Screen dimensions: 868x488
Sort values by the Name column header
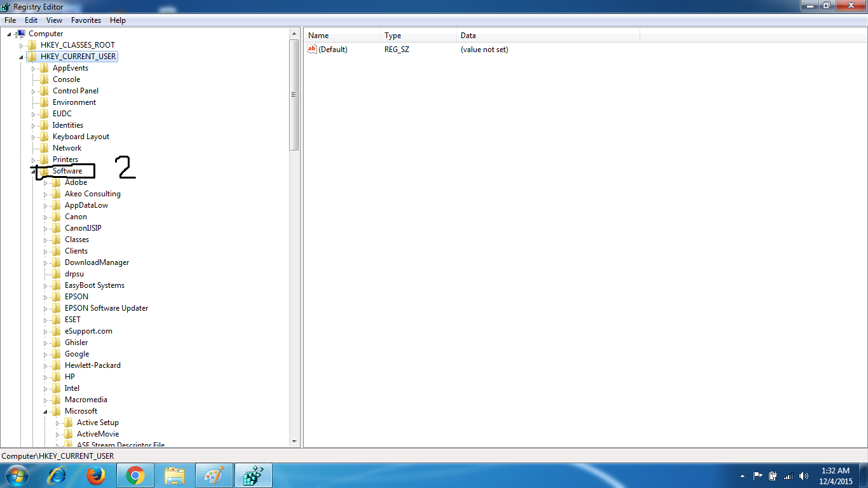(342, 36)
